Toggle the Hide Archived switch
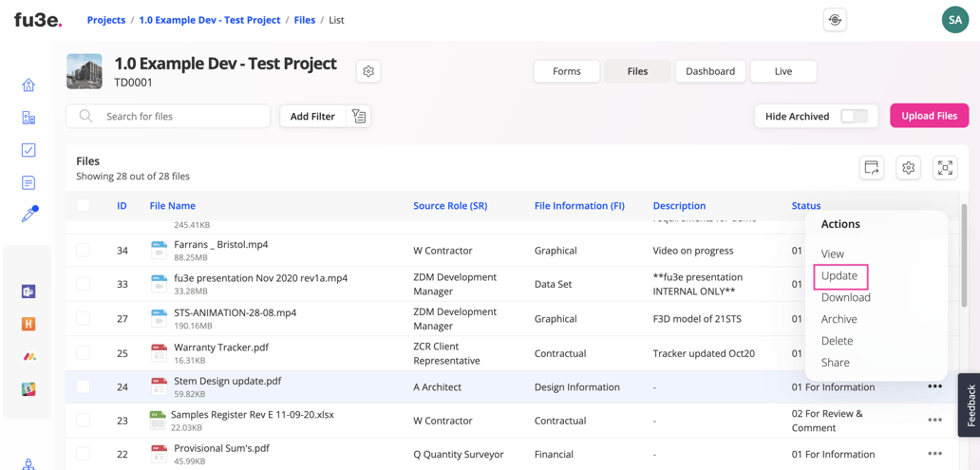 854,116
